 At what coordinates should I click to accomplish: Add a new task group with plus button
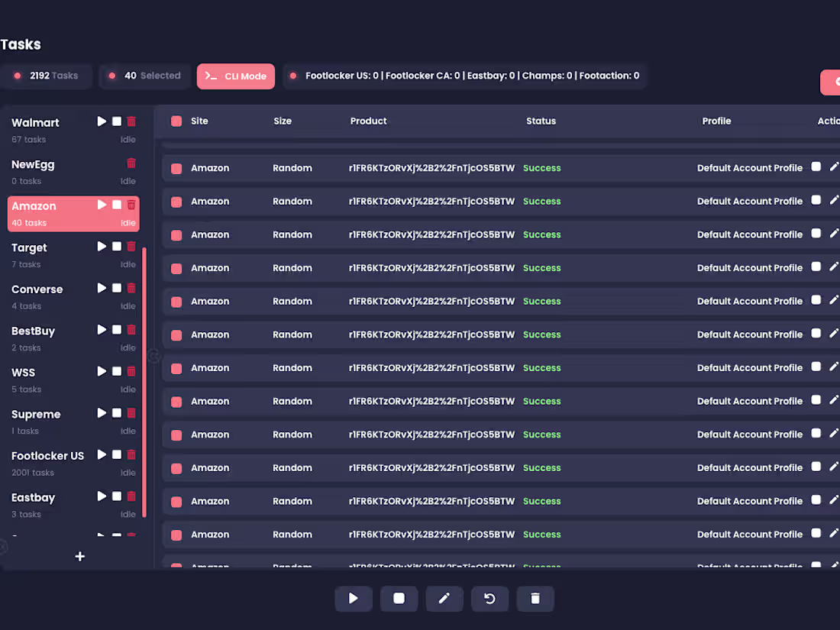(79, 557)
